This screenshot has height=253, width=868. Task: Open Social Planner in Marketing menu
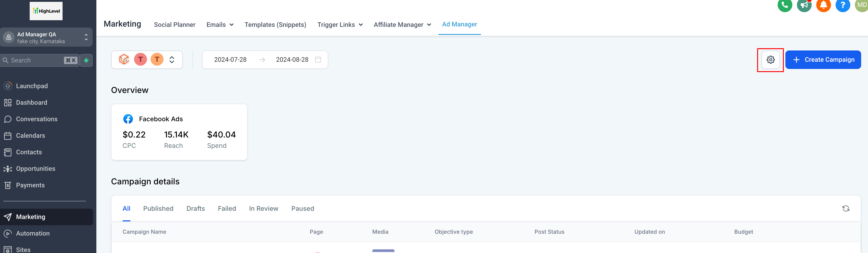pos(175,25)
